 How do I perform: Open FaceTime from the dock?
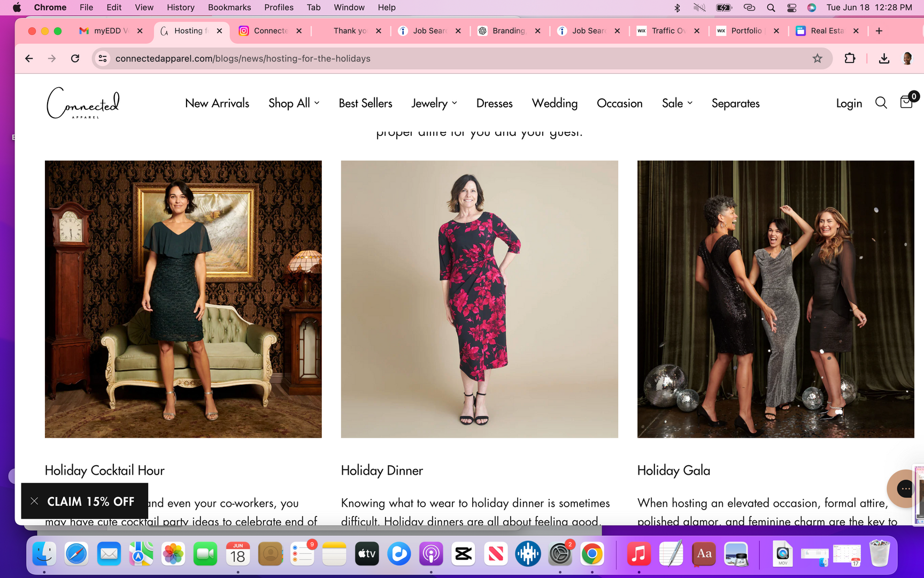pos(205,554)
